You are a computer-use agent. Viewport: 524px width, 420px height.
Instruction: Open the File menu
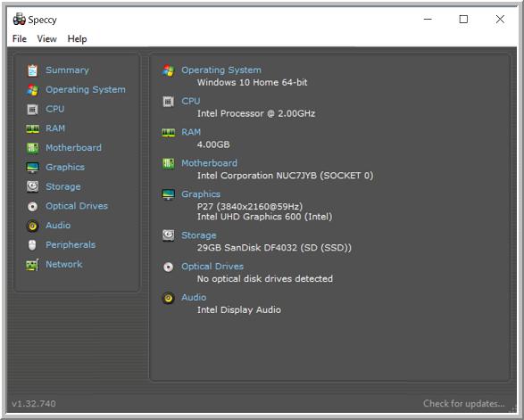point(20,38)
